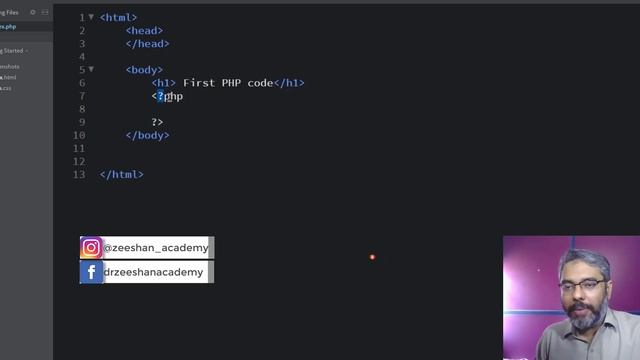Click the Instagram logo icon
640x360 pixels.
click(x=91, y=247)
